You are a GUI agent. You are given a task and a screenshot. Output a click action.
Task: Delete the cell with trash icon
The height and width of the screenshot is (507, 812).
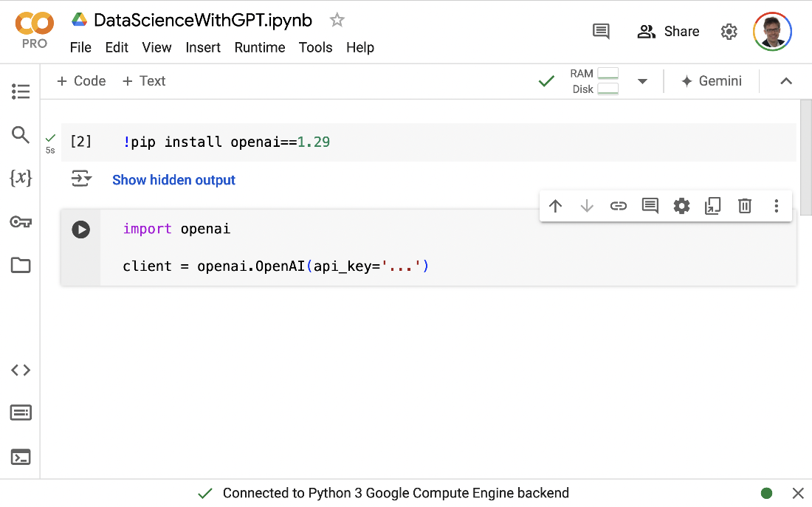[745, 206]
